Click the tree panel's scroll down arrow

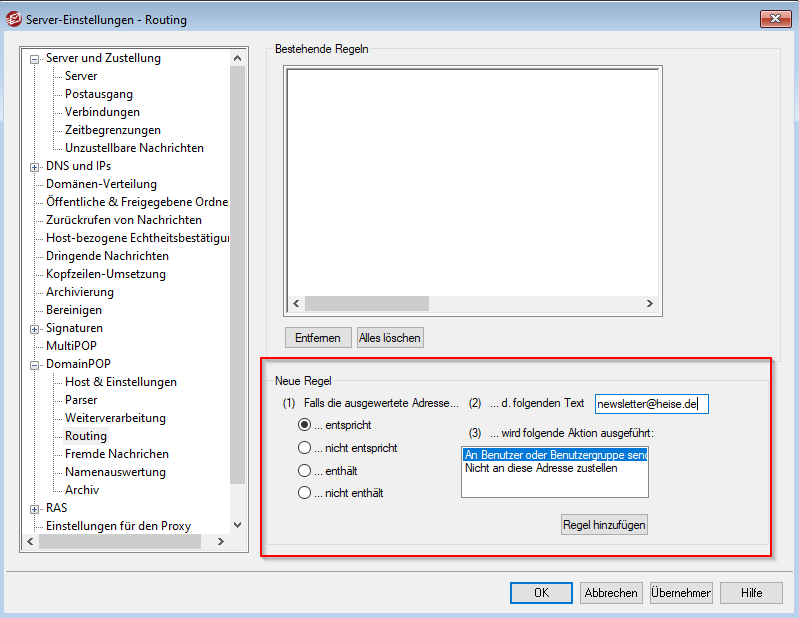coord(237,524)
